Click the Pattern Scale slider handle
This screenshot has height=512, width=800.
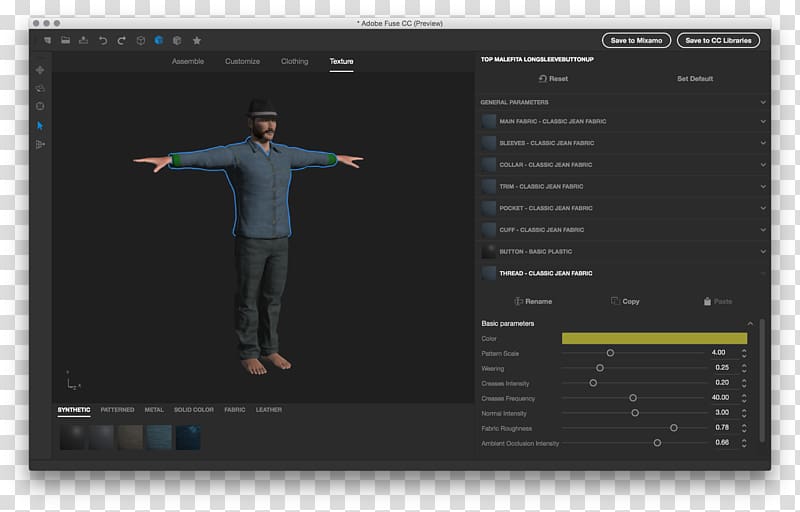point(610,353)
